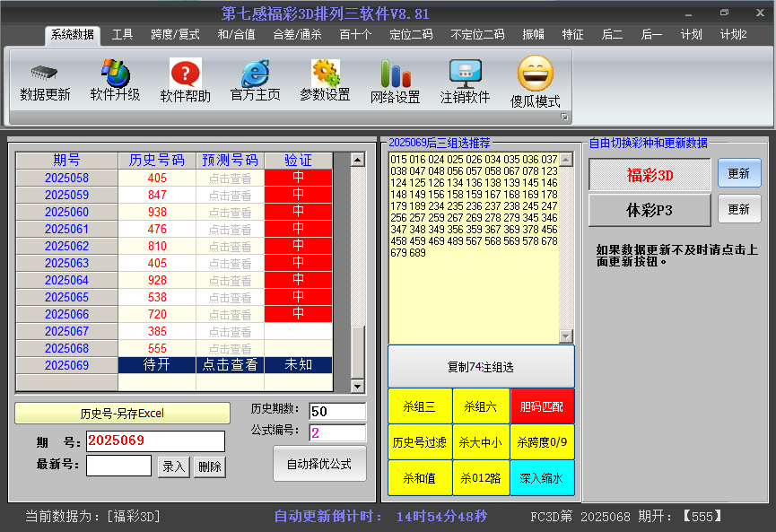Click red 中 cell in row 2025066
Viewport: 776px width, 532px height.
click(x=299, y=314)
